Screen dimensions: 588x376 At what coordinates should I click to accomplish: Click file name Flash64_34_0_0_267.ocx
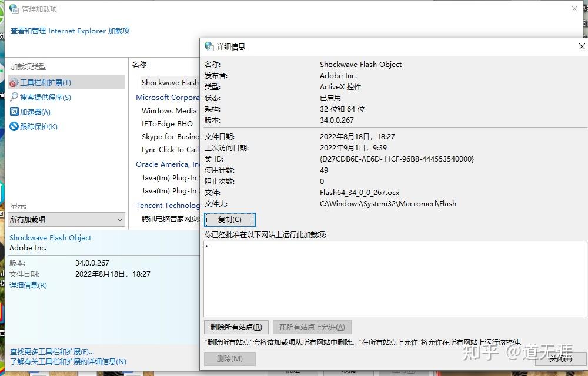[360, 193]
